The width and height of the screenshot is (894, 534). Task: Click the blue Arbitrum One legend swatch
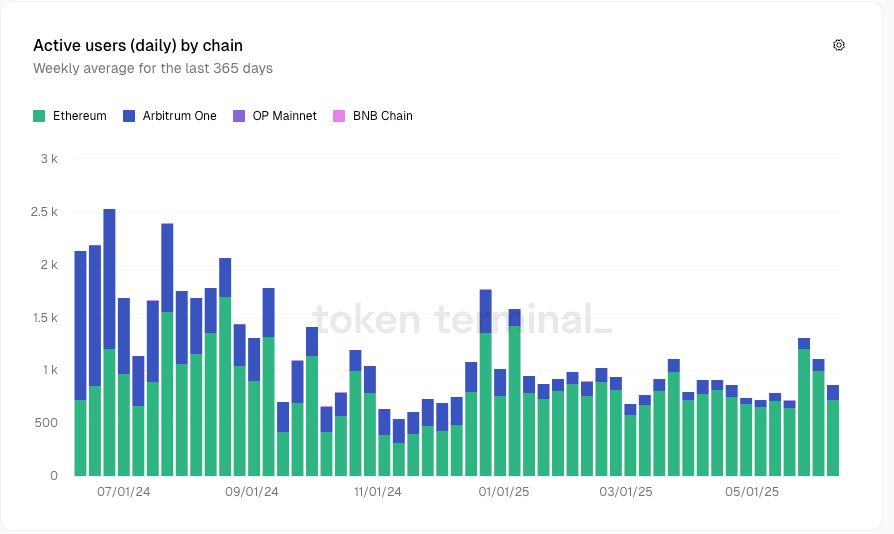coord(129,116)
